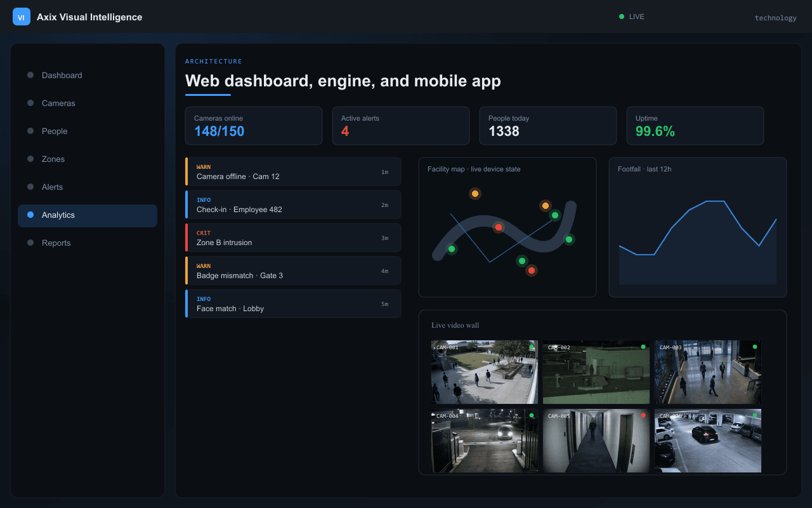View the CAM-003 lobby feed
The width and height of the screenshot is (812, 508).
(x=708, y=372)
